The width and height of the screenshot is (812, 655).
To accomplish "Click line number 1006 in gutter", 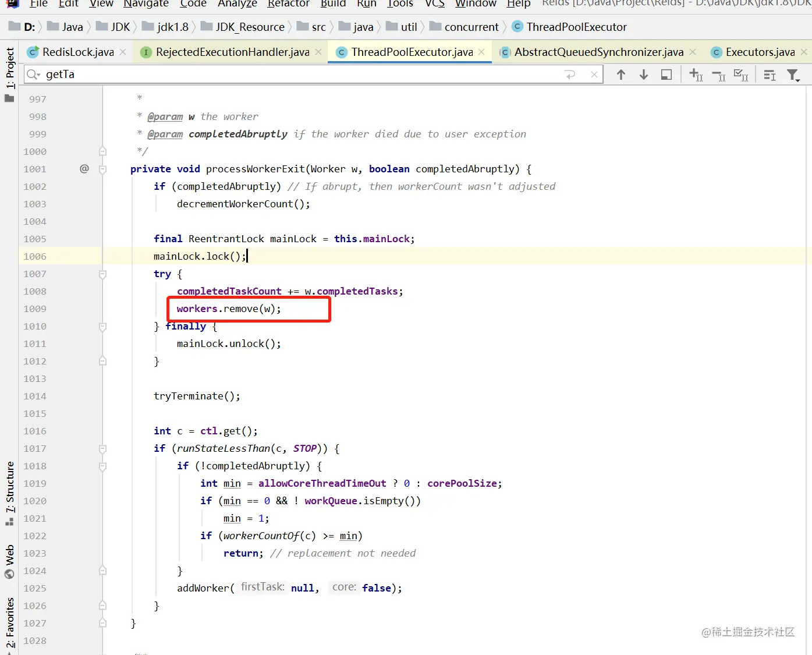I will pos(35,256).
